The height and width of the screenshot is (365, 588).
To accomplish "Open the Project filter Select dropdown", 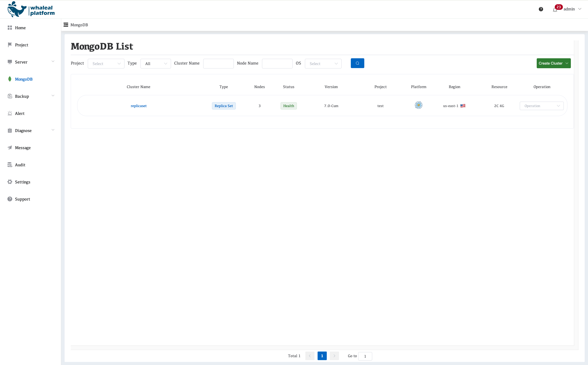I will (106, 64).
